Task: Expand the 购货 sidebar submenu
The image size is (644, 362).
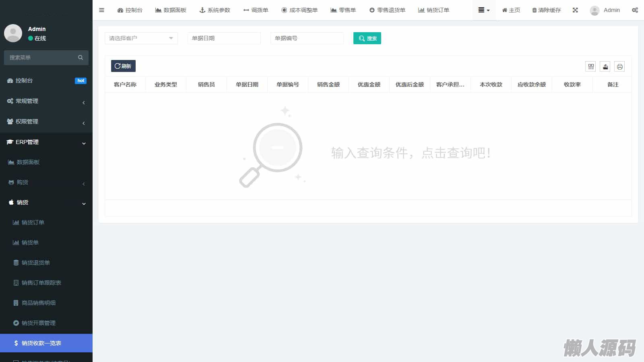Action: 46,182
